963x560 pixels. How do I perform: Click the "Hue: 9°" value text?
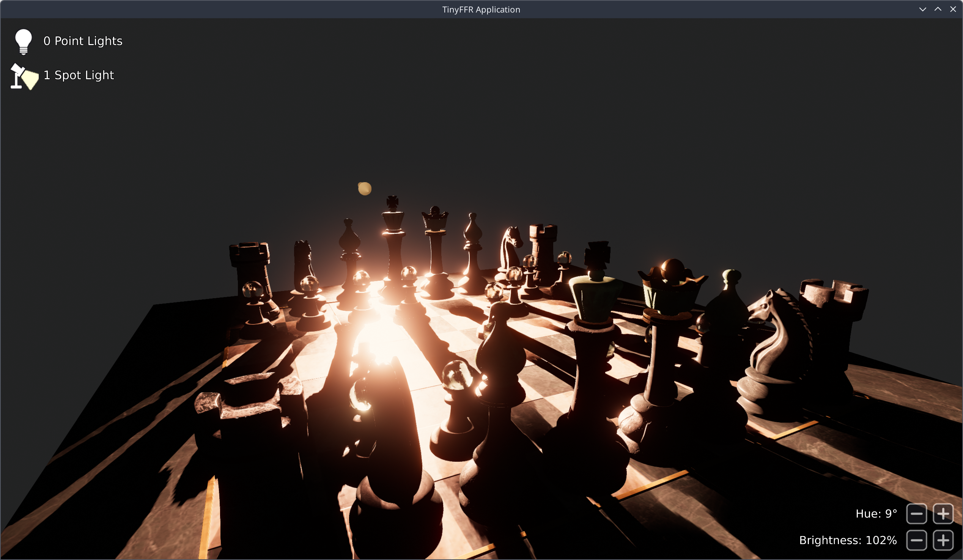[876, 514]
